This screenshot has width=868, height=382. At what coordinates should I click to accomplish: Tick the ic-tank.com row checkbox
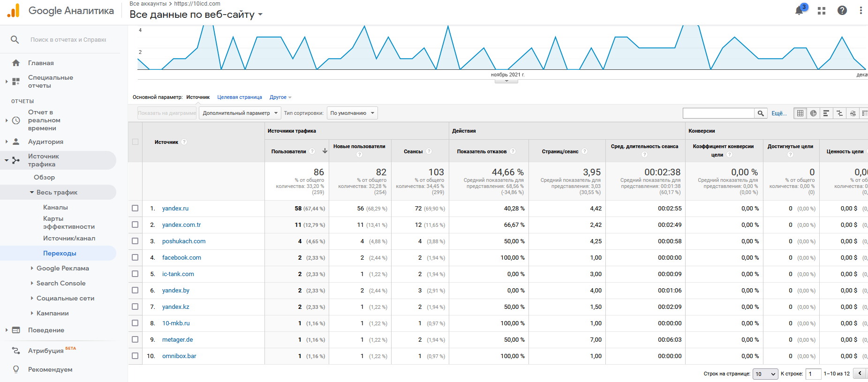tap(135, 274)
